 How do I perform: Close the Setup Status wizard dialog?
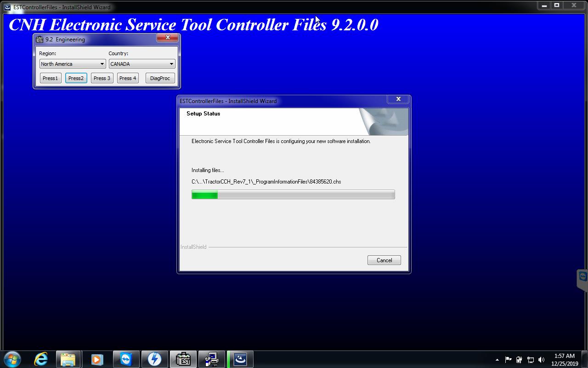point(398,99)
